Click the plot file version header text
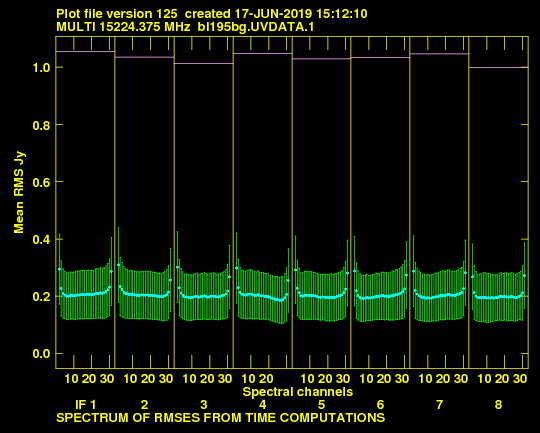 [x=212, y=14]
